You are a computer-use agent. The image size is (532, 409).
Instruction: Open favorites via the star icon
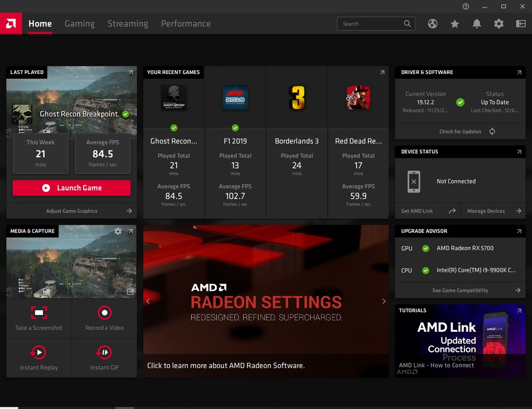pos(455,24)
